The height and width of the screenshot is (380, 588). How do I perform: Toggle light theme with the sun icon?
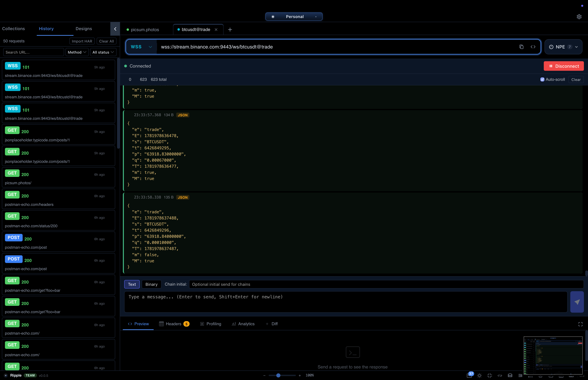pyautogui.click(x=479, y=376)
